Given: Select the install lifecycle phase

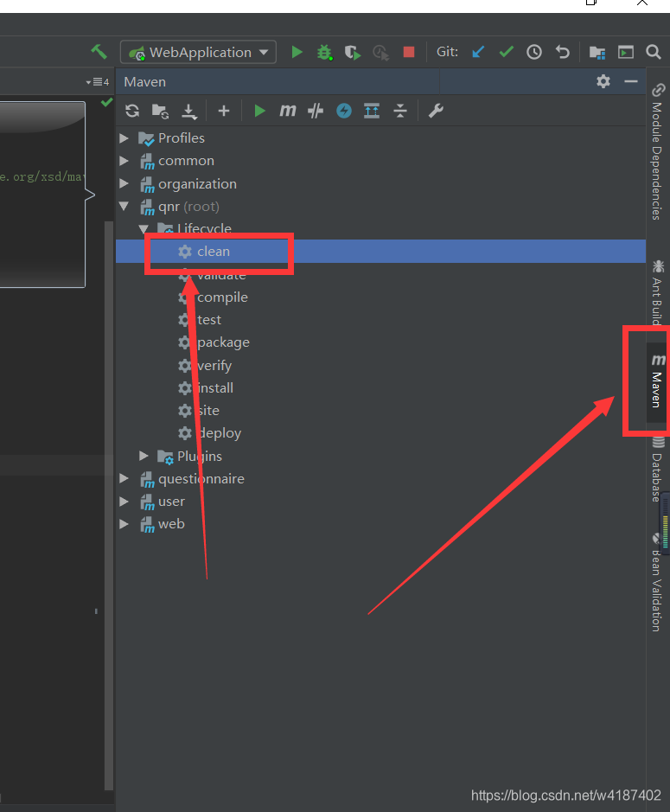Looking at the screenshot, I should pos(380,388).
